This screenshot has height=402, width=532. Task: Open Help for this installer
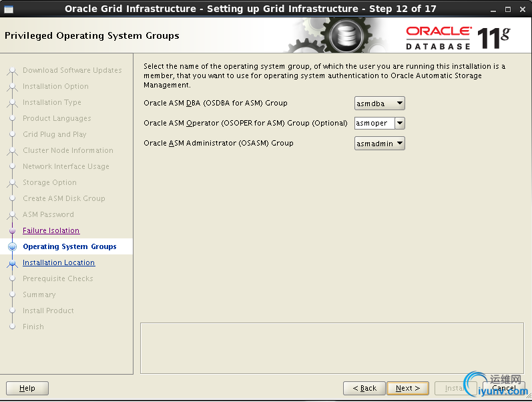tap(27, 388)
